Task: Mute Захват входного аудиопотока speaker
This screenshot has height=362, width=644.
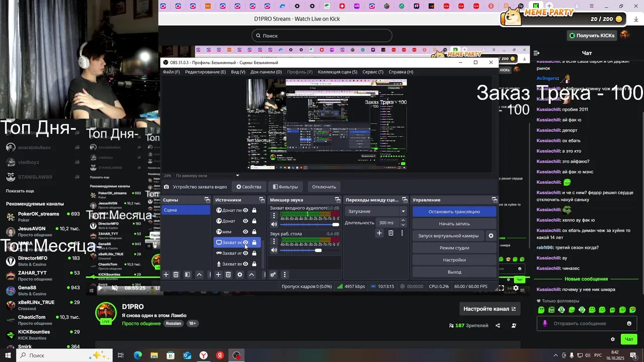Action: (274, 224)
